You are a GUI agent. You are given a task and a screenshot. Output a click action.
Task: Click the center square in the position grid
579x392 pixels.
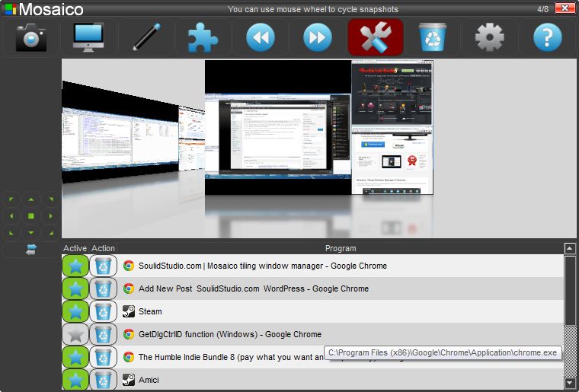pyautogui.click(x=31, y=216)
